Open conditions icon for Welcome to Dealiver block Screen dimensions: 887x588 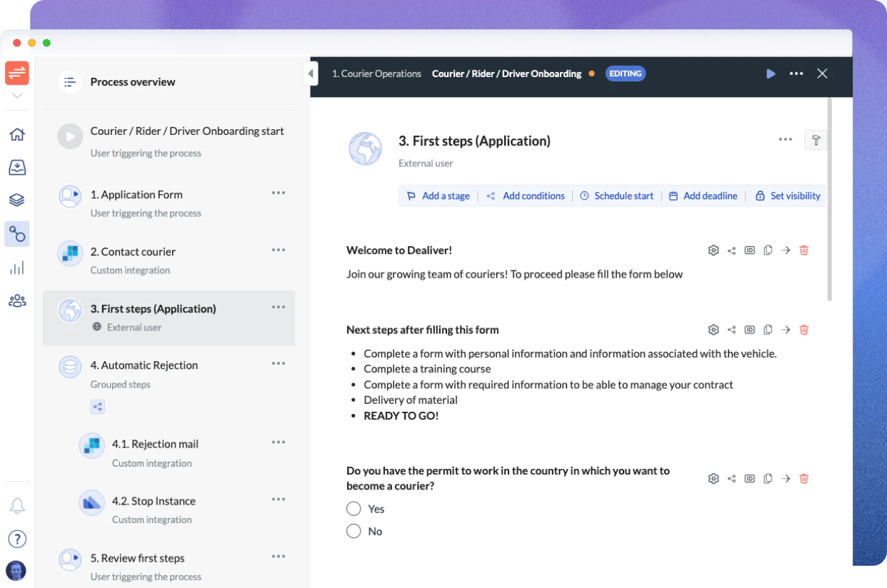click(x=731, y=250)
